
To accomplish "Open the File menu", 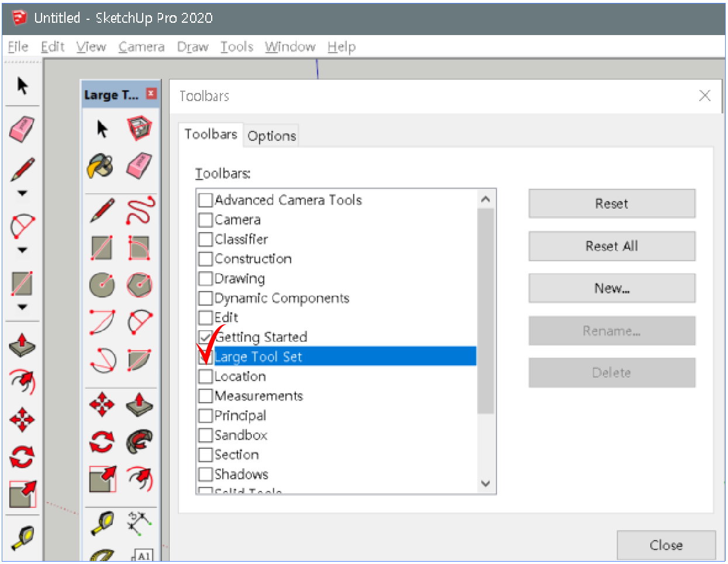I will tap(18, 47).
